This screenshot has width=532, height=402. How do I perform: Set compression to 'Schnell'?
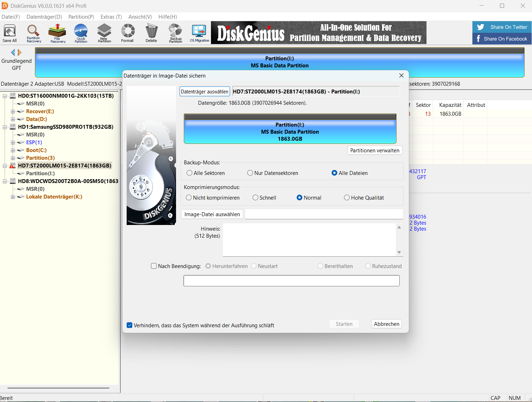pyautogui.click(x=255, y=197)
